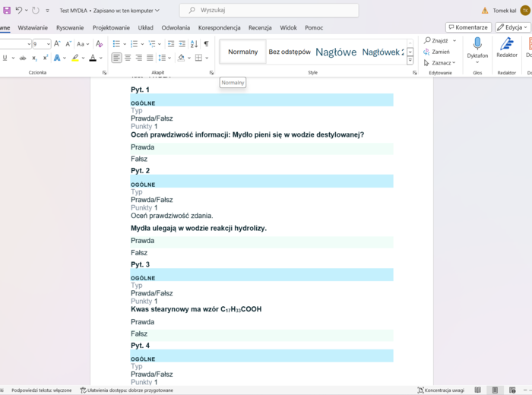Apply subscript formatting

coord(34,58)
